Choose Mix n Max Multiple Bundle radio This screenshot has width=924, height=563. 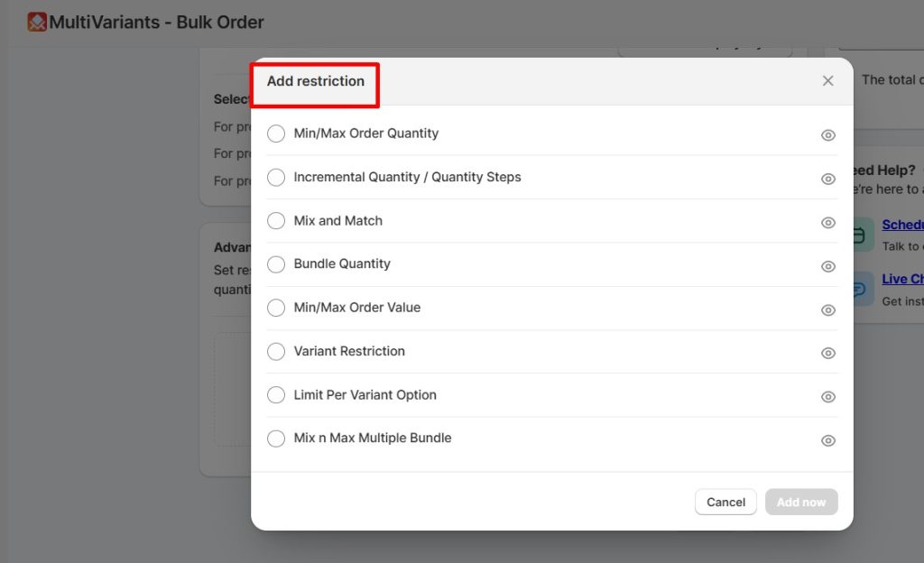tap(276, 438)
